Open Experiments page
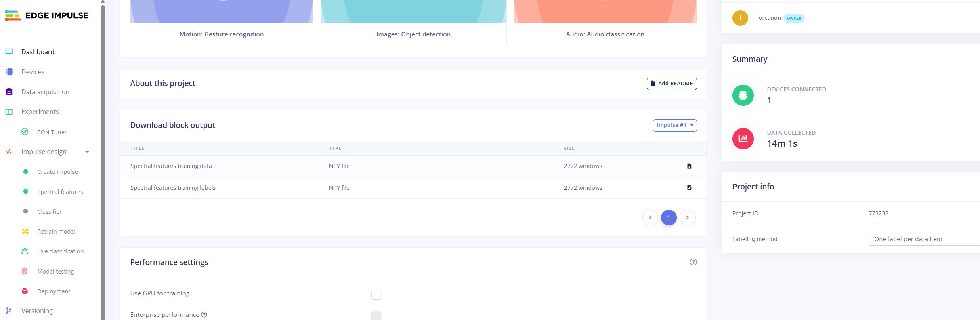 point(40,112)
